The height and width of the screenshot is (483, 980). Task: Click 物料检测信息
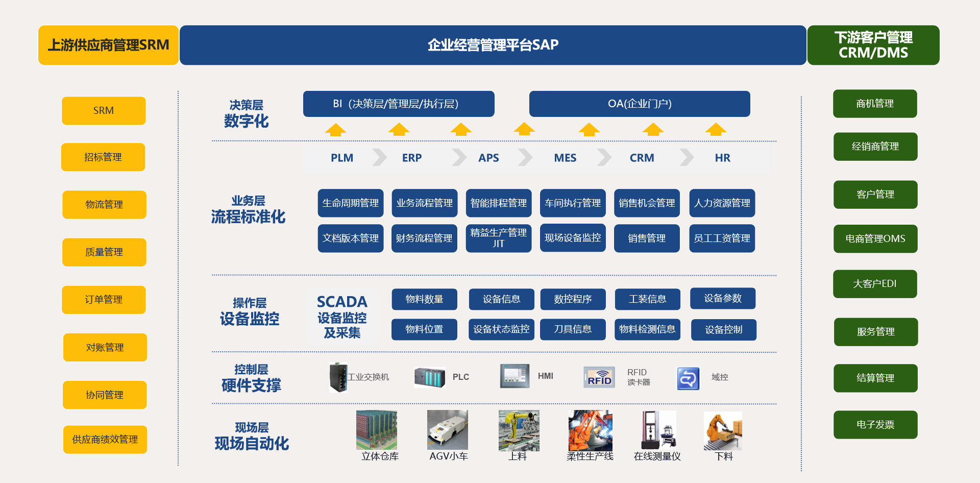[x=647, y=330]
